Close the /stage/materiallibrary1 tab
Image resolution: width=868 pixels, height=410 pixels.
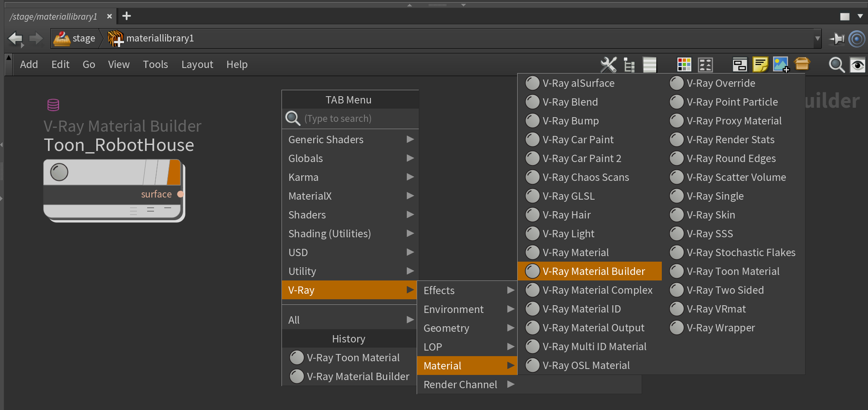pyautogui.click(x=110, y=16)
